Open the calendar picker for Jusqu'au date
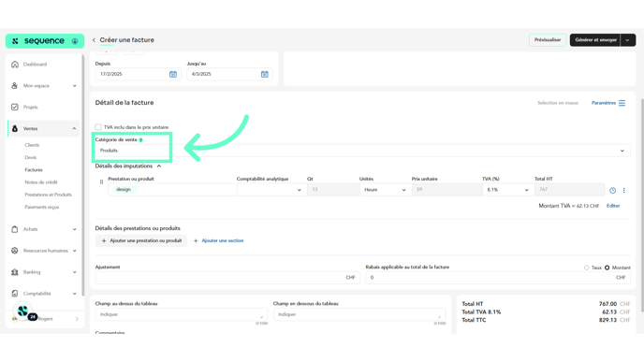The width and height of the screenshot is (644, 362). (265, 74)
